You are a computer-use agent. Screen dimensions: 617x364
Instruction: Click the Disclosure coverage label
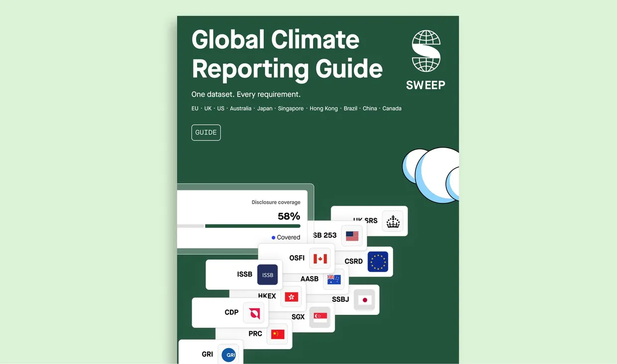tap(276, 202)
